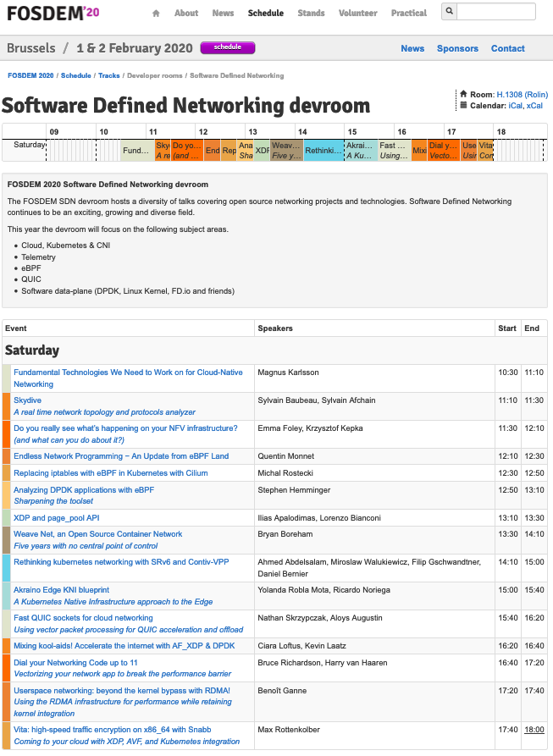Focus the search text field
This screenshot has height=756, width=553.
(495, 11)
